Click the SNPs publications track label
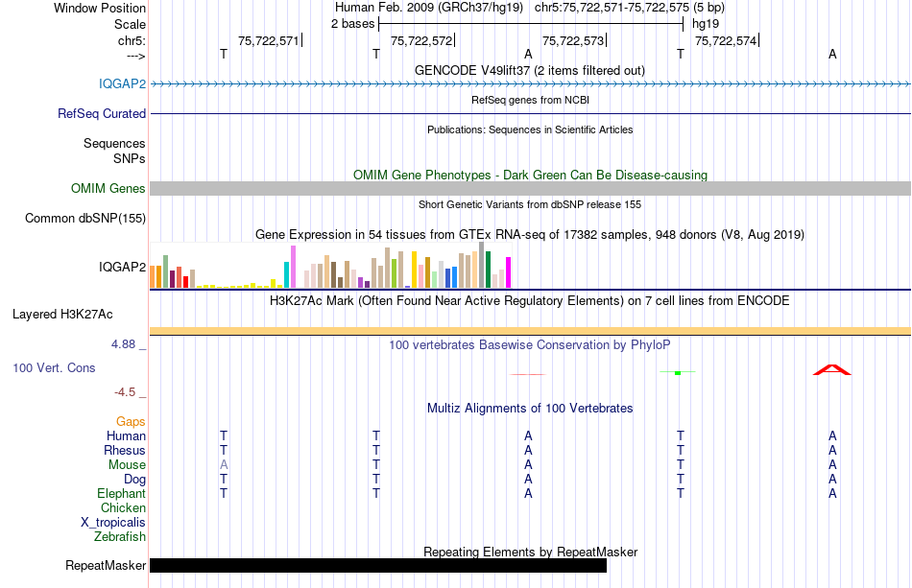 [130, 158]
